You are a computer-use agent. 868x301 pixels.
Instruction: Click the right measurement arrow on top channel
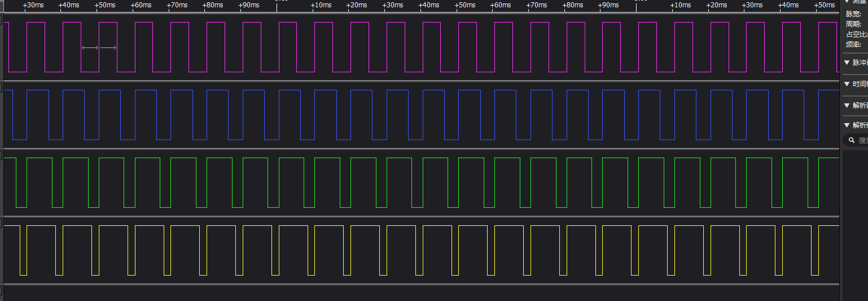pos(108,48)
